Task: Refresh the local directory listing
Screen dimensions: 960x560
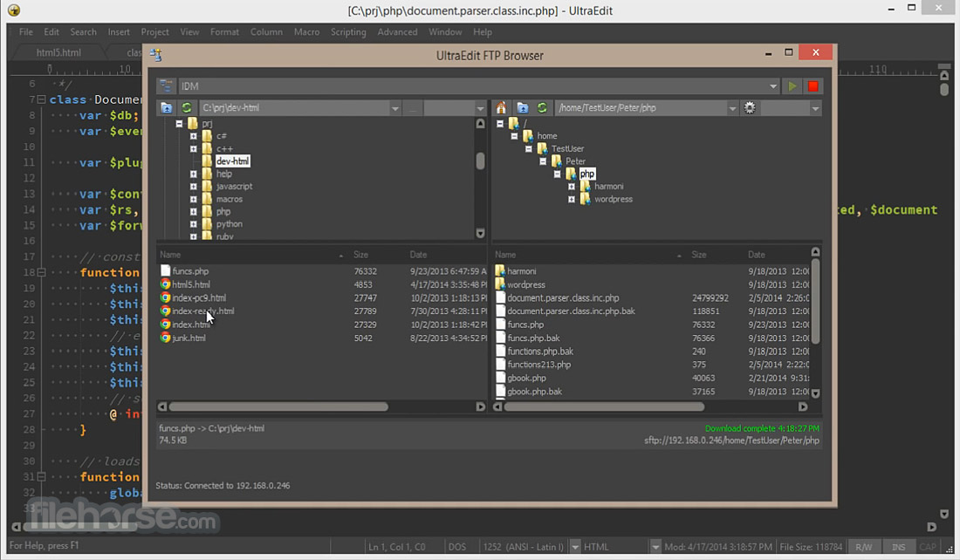Action: click(x=186, y=107)
